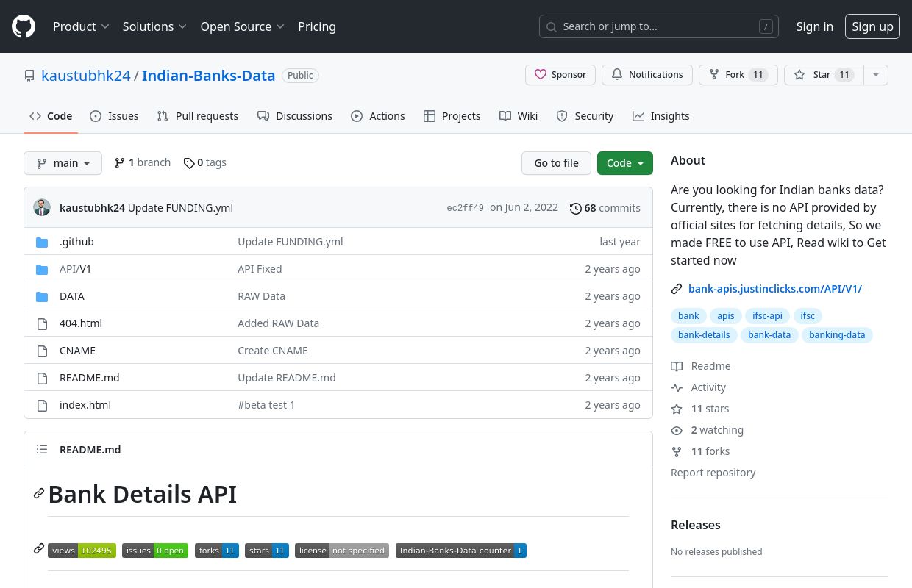The width and height of the screenshot is (912, 588).
Task: Switch to the Security tab
Action: 585,116
